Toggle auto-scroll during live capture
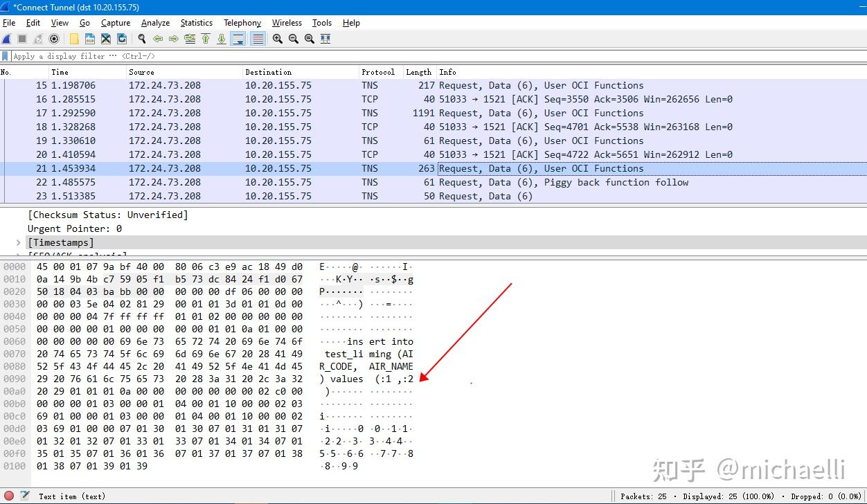 pyautogui.click(x=238, y=38)
